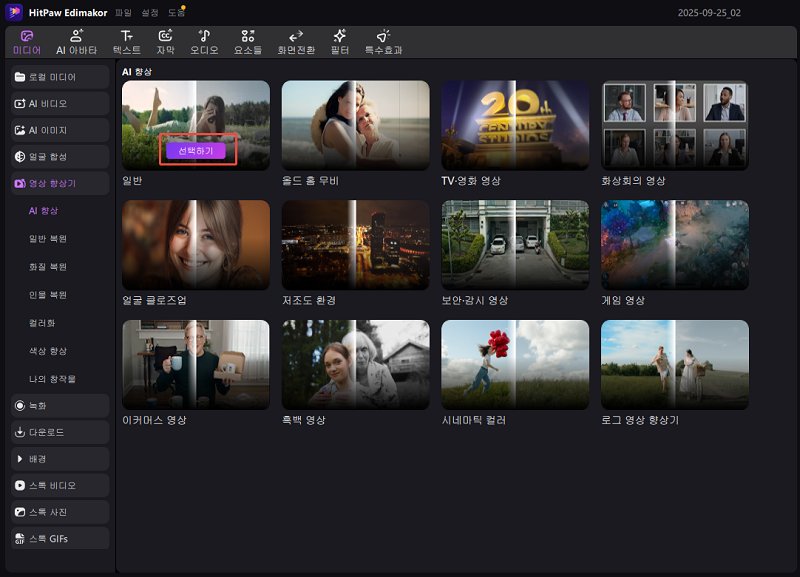The image size is (800, 577).
Task: Collapse the 영상 향상기 sidebar section
Action: click(59, 184)
